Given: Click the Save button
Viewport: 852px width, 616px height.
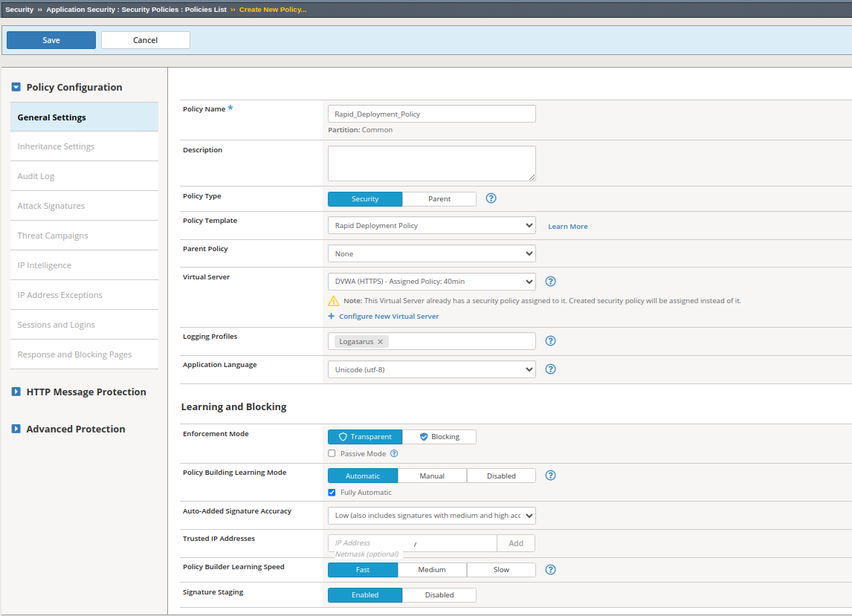Looking at the screenshot, I should coord(51,40).
